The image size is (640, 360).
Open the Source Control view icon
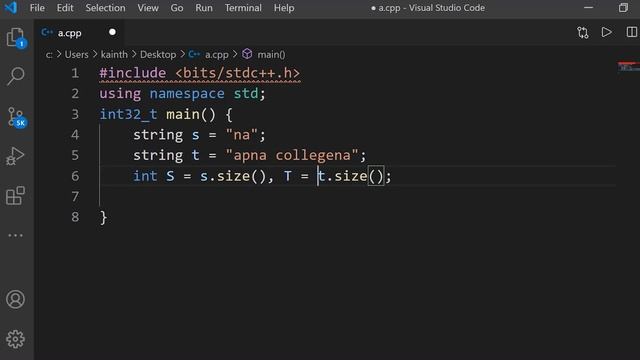click(16, 118)
